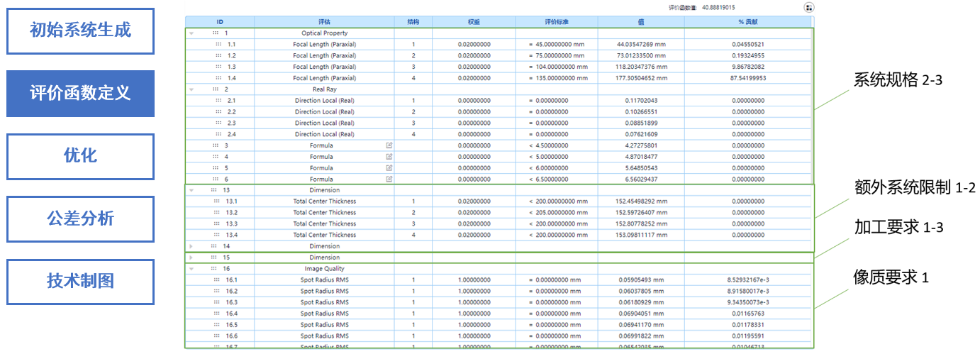Collapse the Optical Property group 1

pos(191,33)
